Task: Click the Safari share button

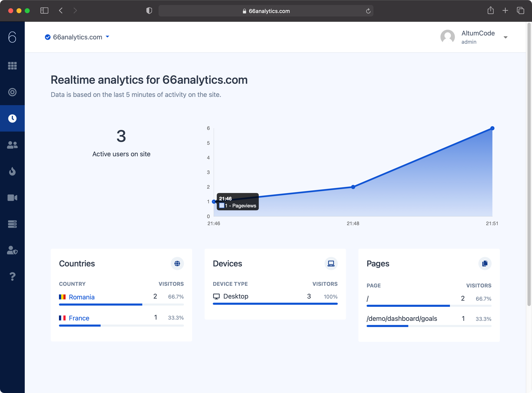Action: pos(491,11)
